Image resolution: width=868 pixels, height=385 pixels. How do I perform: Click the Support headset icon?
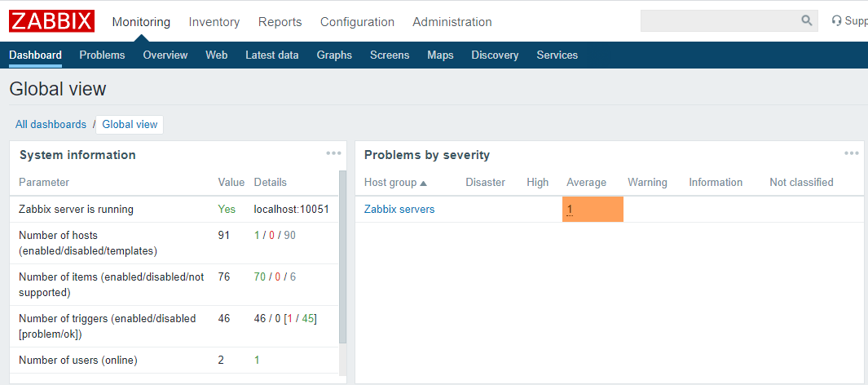pyautogui.click(x=836, y=21)
